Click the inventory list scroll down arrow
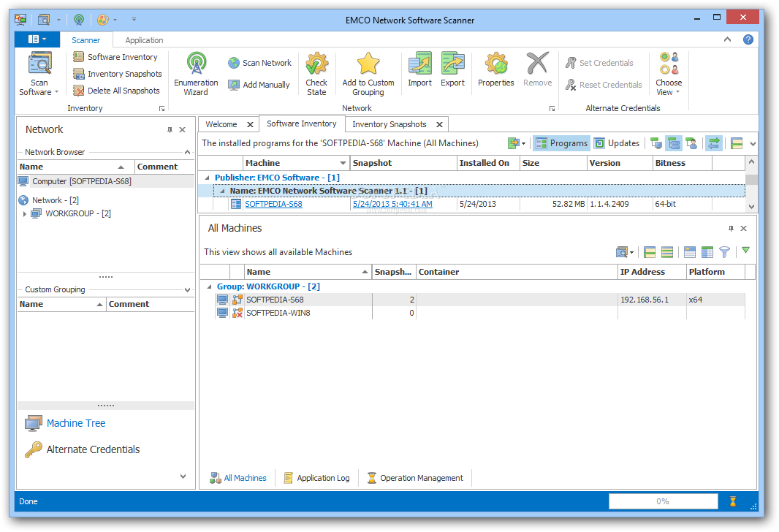 click(x=751, y=207)
